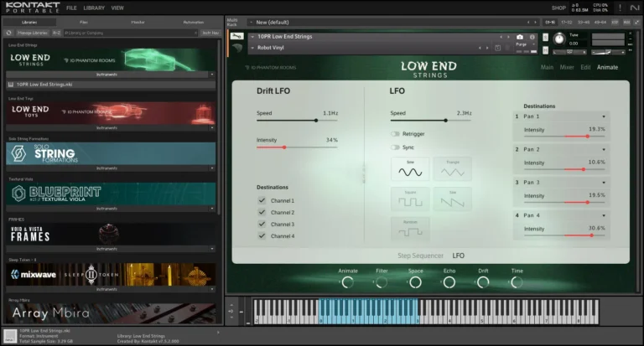644x346 pixels.
Task: Toggle the KSP button in multi rack header
Action: click(x=615, y=22)
